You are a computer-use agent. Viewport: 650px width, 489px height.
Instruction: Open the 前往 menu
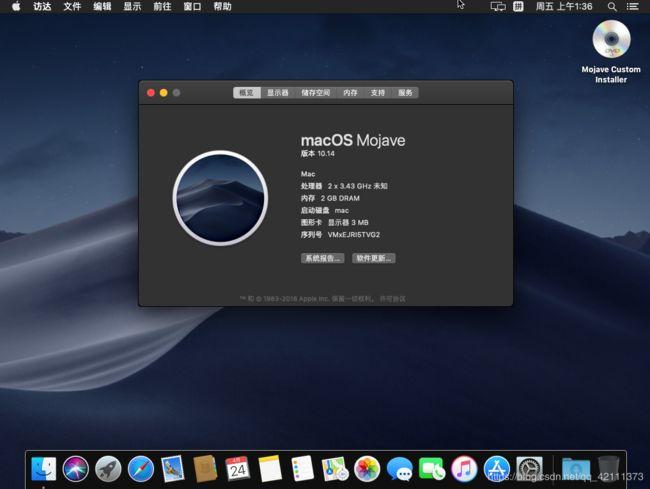[x=162, y=7]
